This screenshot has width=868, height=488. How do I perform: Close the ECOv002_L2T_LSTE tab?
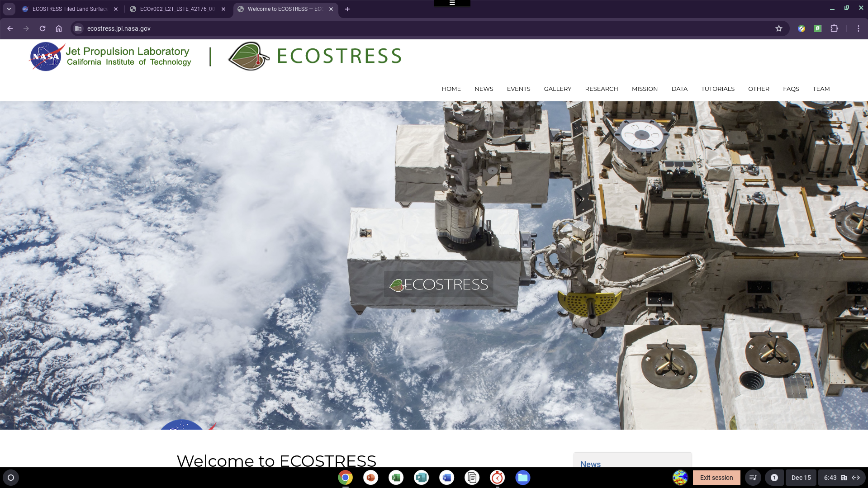(x=223, y=9)
